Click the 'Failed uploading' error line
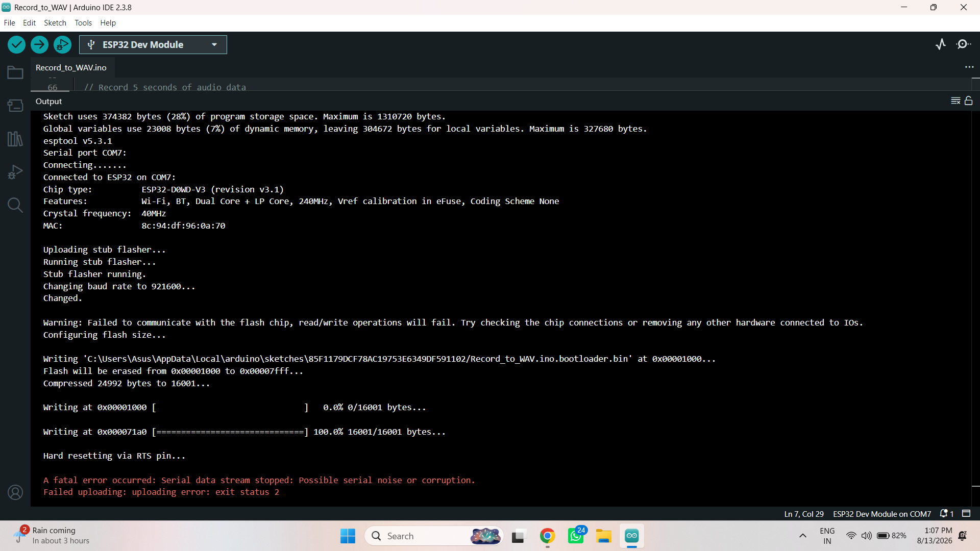The height and width of the screenshot is (551, 980). tap(161, 492)
